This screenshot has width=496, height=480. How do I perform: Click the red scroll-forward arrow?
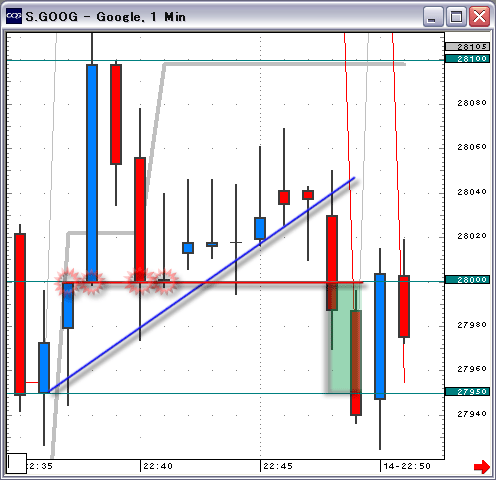point(482,466)
